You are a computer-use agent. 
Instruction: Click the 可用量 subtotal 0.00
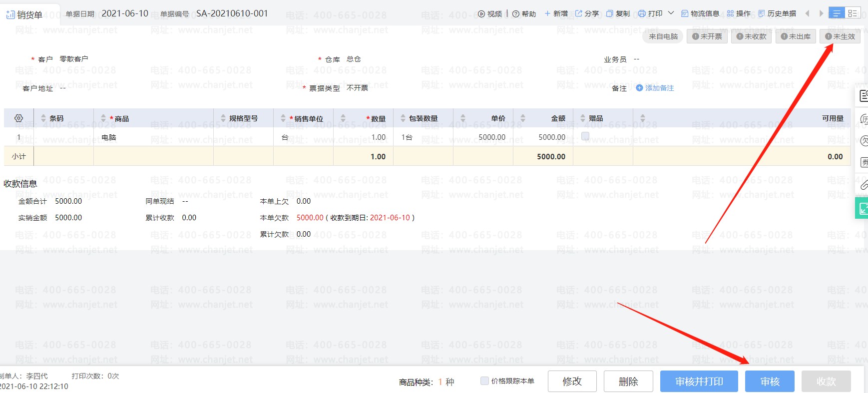click(x=835, y=157)
